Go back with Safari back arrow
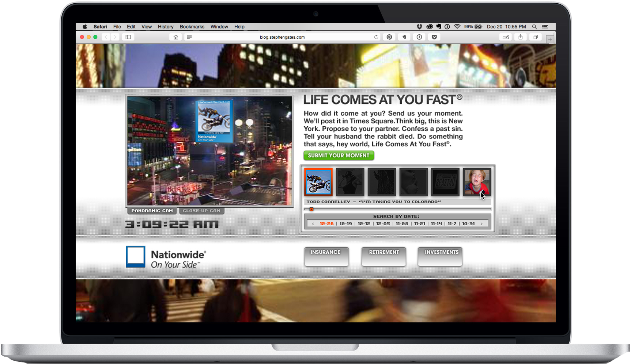631x364 pixels. (106, 37)
